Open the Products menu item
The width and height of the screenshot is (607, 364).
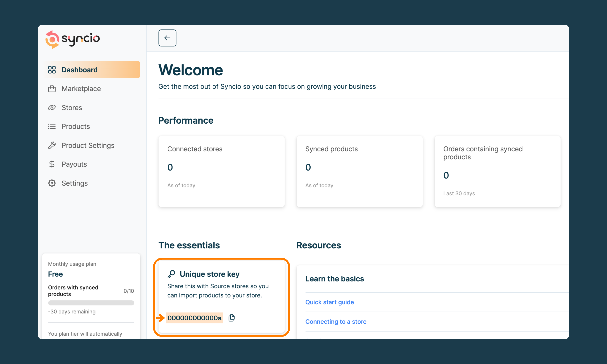point(76,126)
